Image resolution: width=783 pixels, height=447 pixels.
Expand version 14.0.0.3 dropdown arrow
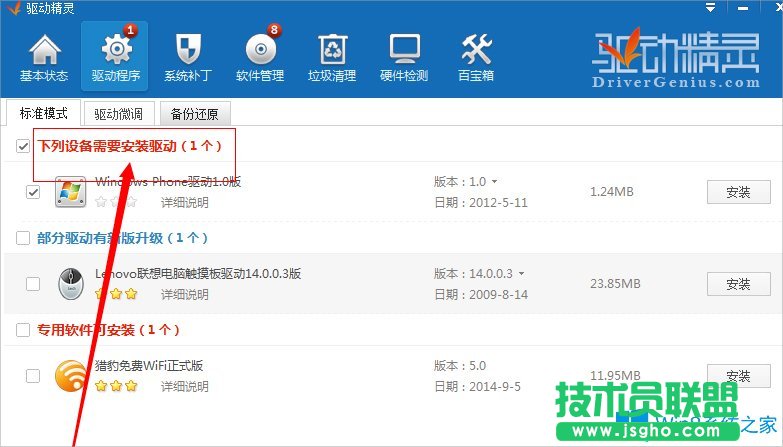tap(521, 274)
